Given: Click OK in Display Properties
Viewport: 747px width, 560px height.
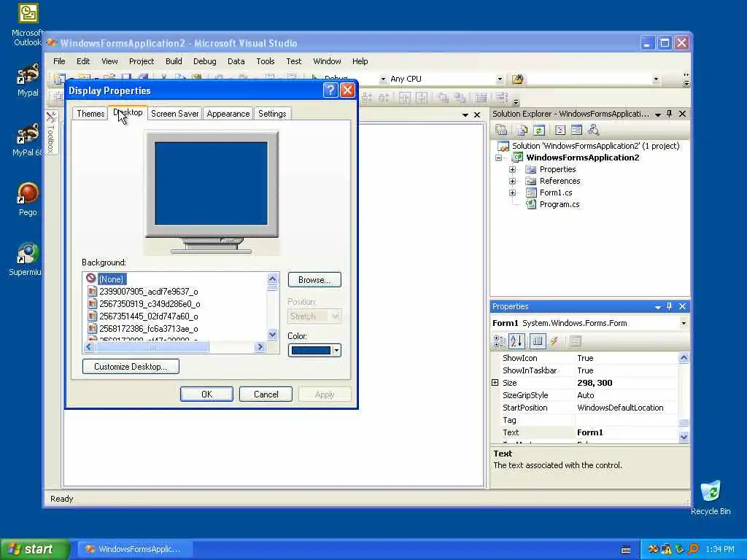Looking at the screenshot, I should (206, 394).
